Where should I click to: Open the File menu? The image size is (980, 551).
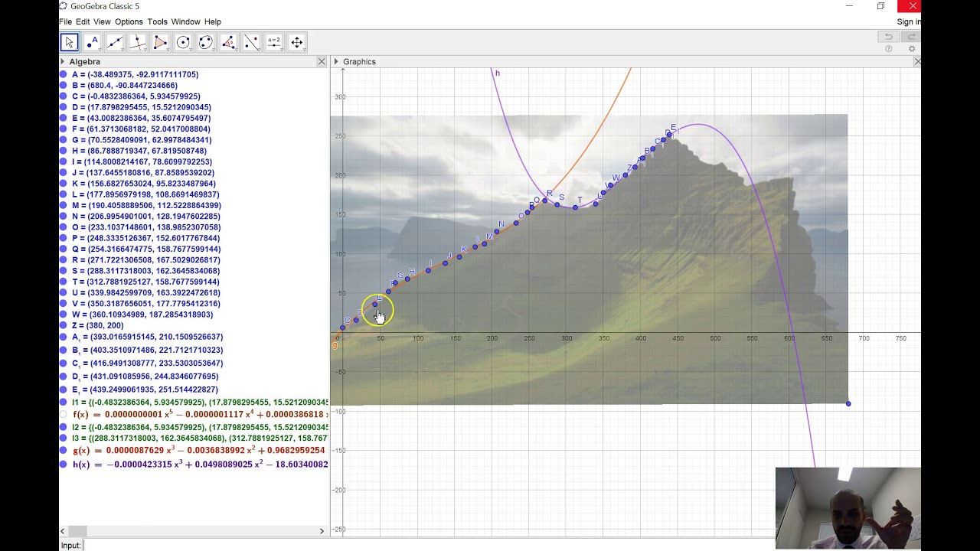click(x=66, y=21)
